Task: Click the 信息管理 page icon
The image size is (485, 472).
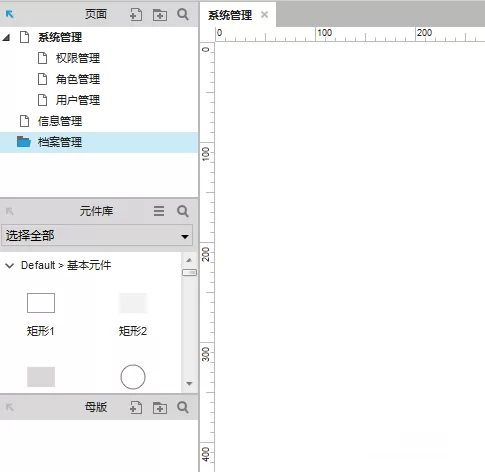Action: click(x=24, y=121)
